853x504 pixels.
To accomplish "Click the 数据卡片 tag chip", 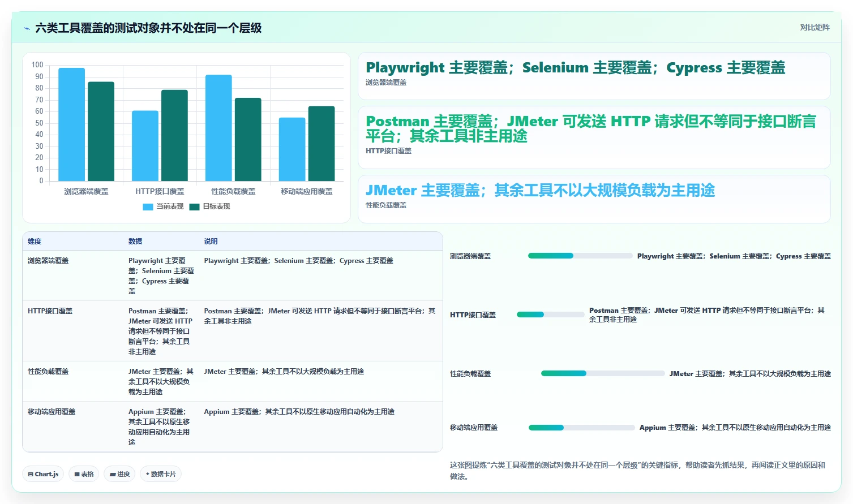I will (x=161, y=474).
